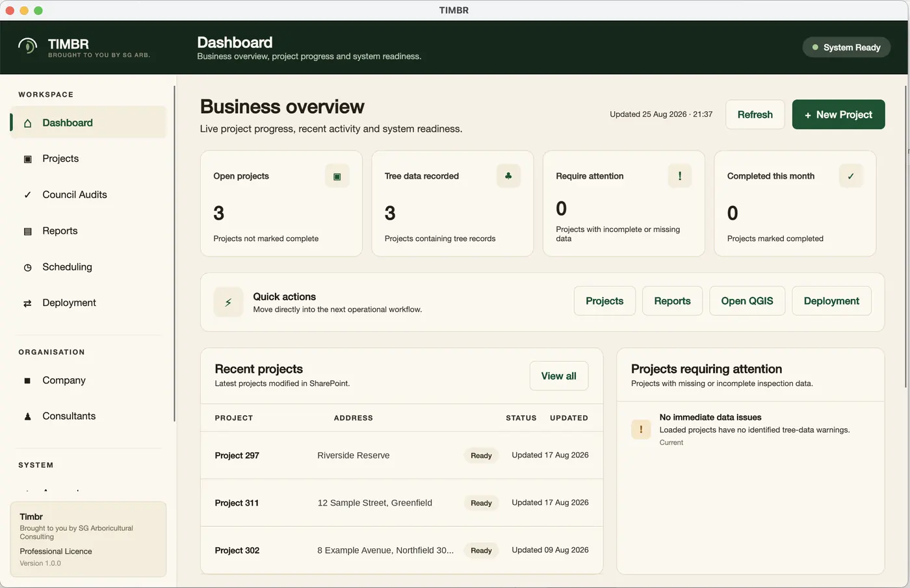Click the Version 1.0.0 label
This screenshot has height=588, width=910.
click(x=40, y=563)
